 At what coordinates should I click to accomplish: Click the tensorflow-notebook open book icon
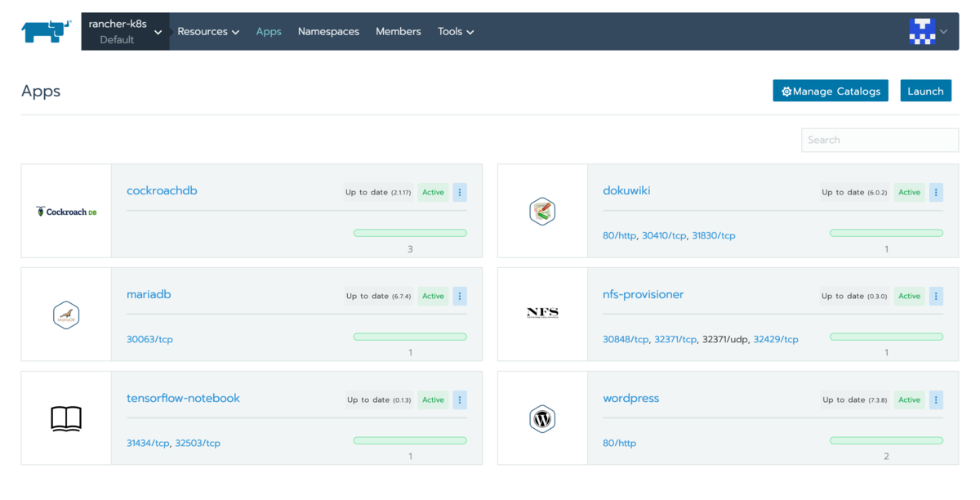click(x=66, y=419)
